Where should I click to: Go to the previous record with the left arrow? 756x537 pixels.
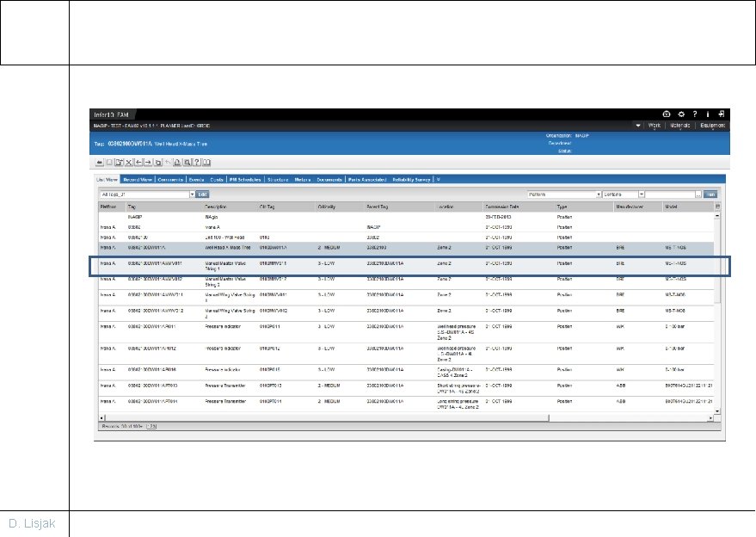coord(138,163)
